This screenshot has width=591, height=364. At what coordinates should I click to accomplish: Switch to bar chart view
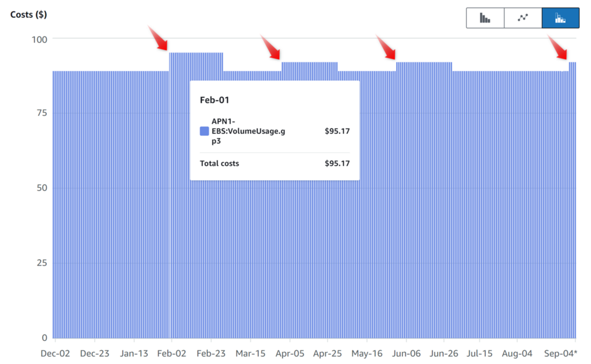[x=485, y=18]
